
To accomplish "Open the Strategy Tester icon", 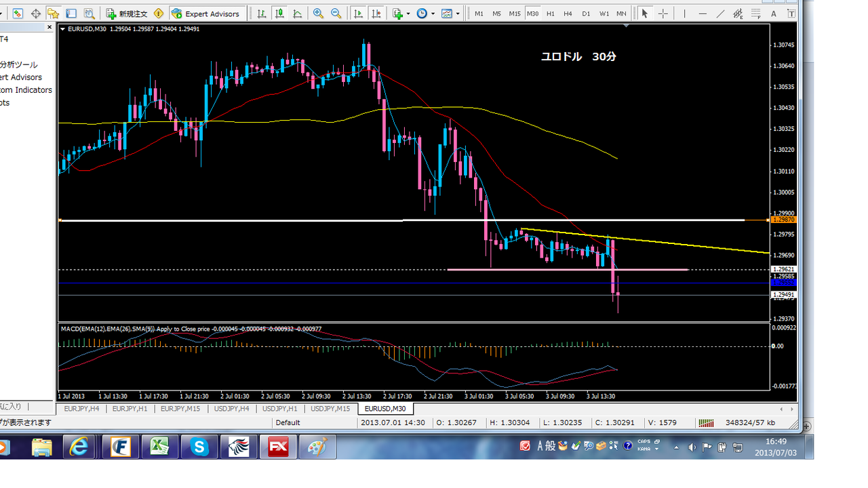I will [x=88, y=14].
